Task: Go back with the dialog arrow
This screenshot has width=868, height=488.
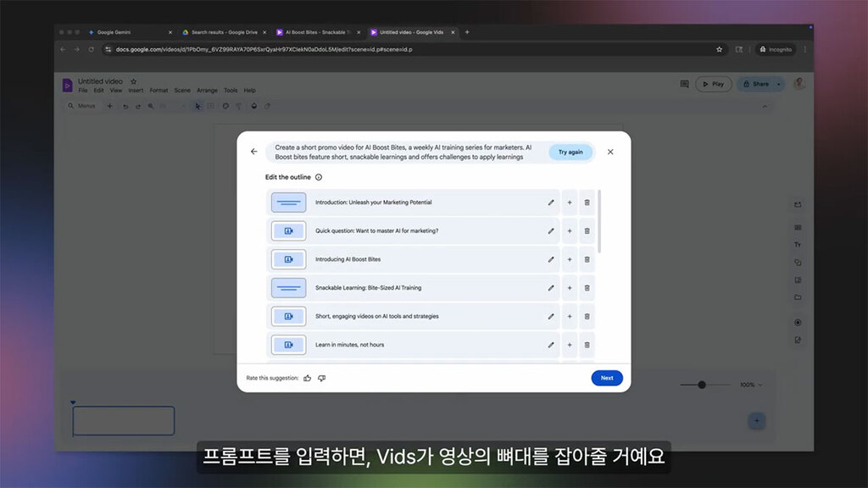Action: point(254,152)
